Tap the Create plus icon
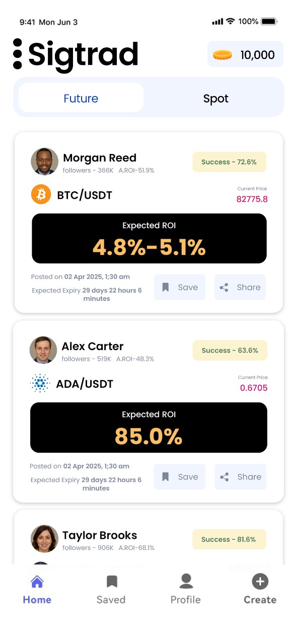The height and width of the screenshot is (644, 297). 260,582
